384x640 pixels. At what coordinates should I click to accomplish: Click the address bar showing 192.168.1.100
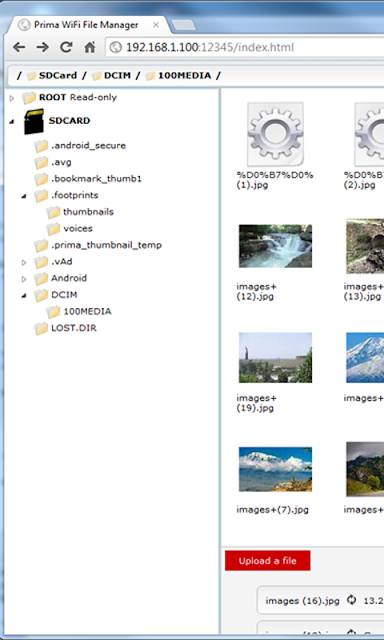[x=245, y=47]
